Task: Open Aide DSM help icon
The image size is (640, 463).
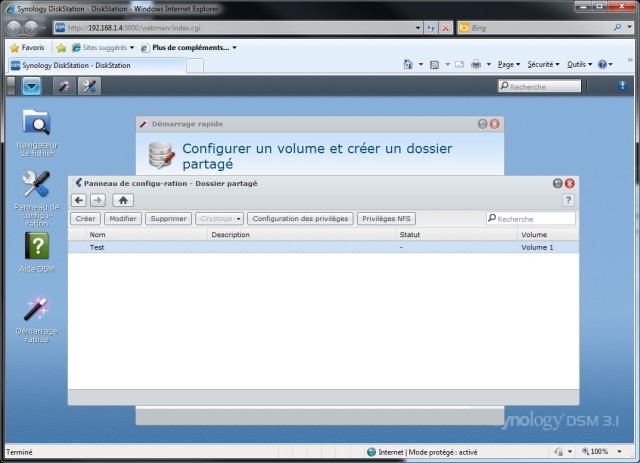Action: click(37, 252)
